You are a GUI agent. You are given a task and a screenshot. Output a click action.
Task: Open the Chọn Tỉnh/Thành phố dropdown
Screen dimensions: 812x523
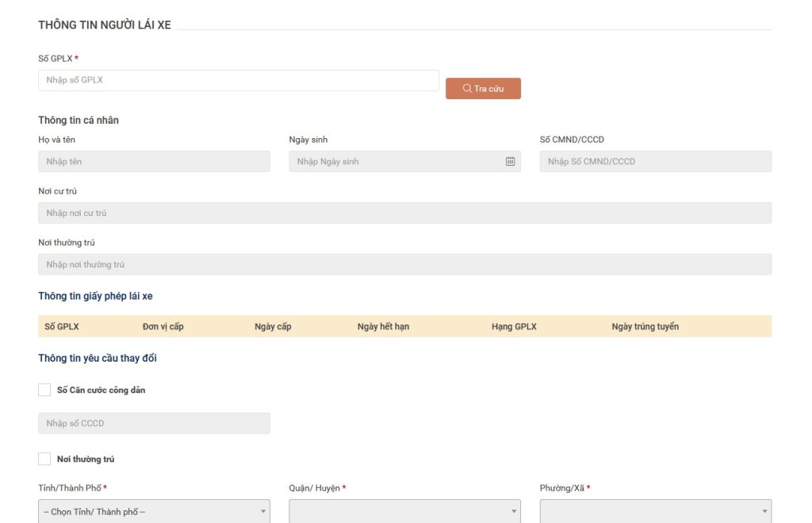click(154, 512)
